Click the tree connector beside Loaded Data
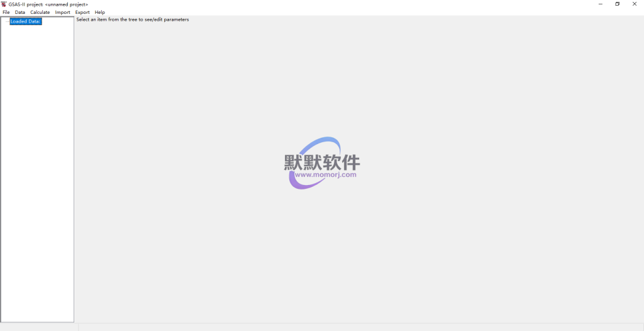 6,22
